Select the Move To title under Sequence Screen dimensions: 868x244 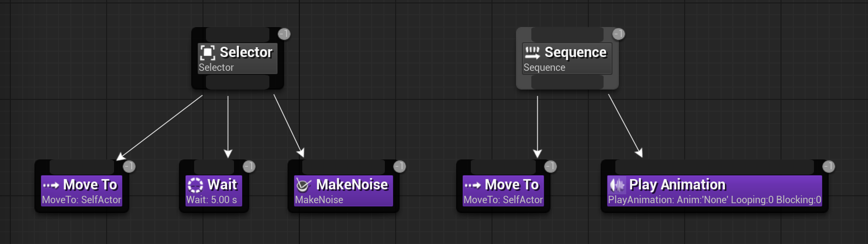click(x=512, y=184)
